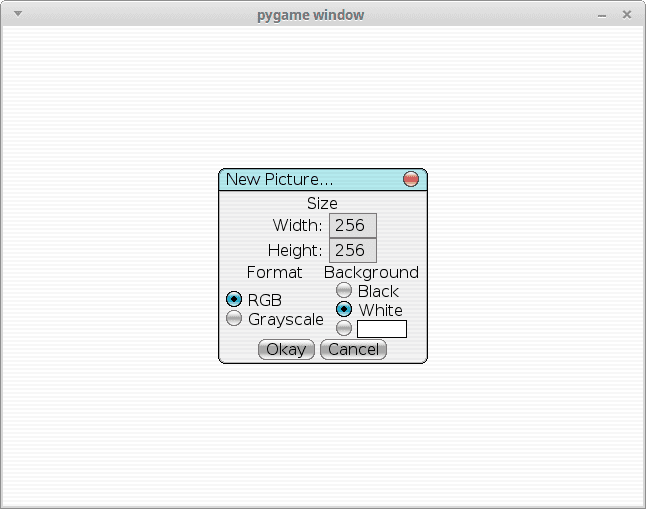The image size is (646, 509).
Task: Select the custom color background radio button
Action: coord(344,328)
